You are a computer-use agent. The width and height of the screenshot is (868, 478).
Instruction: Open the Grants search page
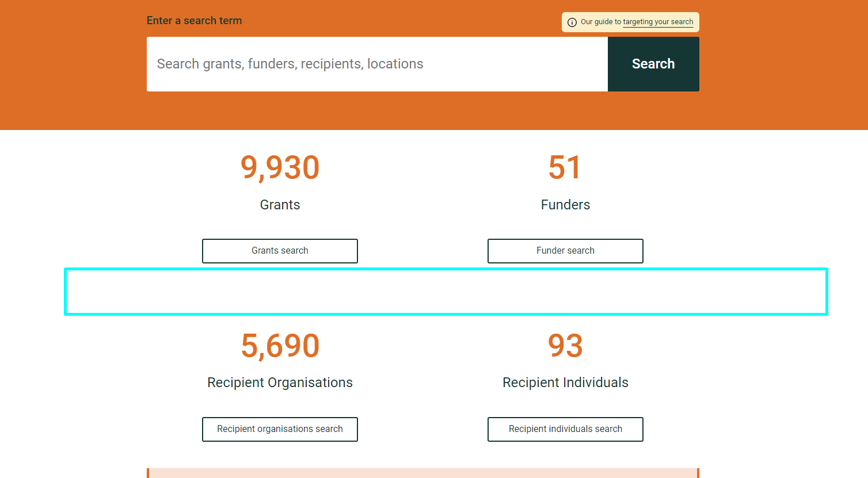point(280,251)
